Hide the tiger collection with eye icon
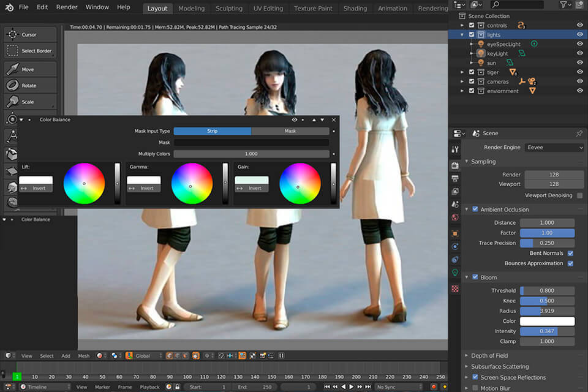This screenshot has width=588, height=392. pos(579,72)
